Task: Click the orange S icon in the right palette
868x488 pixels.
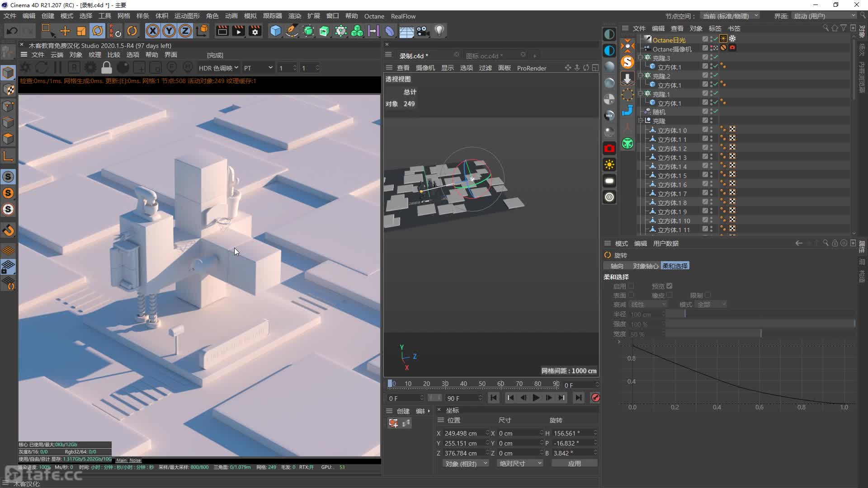Action: click(627, 61)
